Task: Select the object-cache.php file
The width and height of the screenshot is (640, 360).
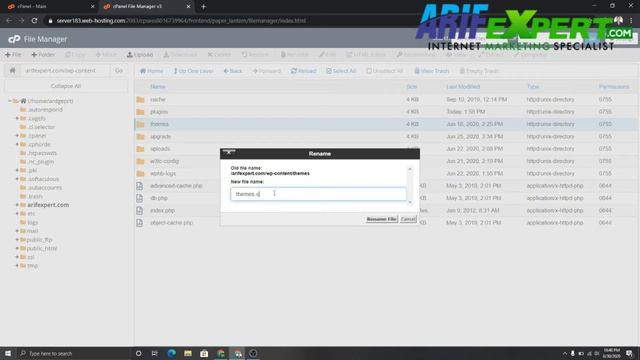Action: [171, 223]
